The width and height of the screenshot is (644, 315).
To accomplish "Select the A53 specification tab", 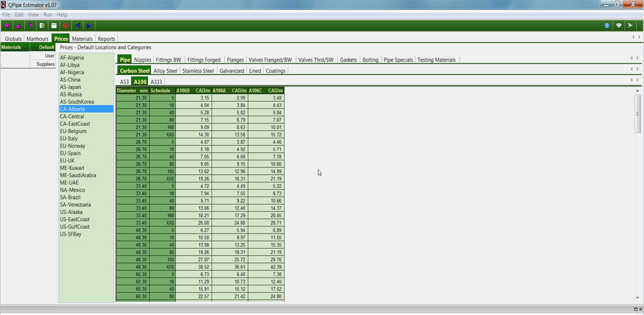I will point(124,81).
